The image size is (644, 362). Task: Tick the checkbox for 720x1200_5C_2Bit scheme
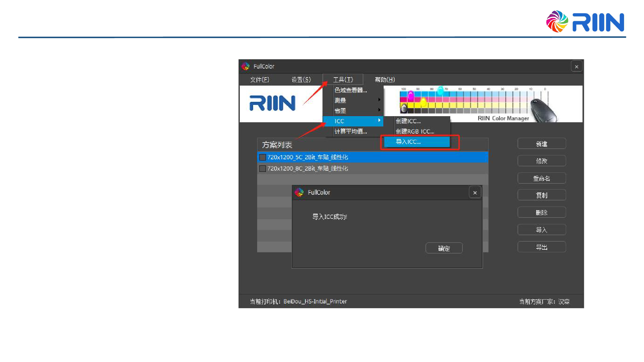click(263, 157)
